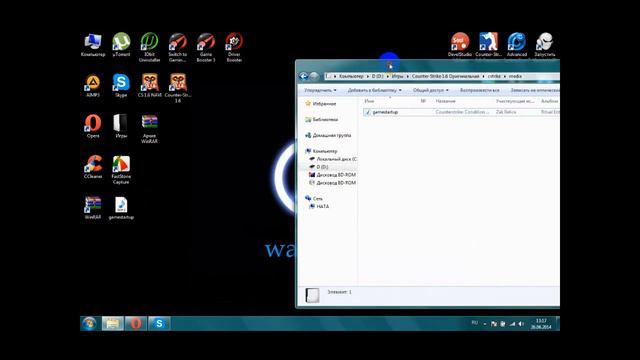Click Игры in the address bar path
Viewport: 640px width, 360px height.
click(x=397, y=76)
